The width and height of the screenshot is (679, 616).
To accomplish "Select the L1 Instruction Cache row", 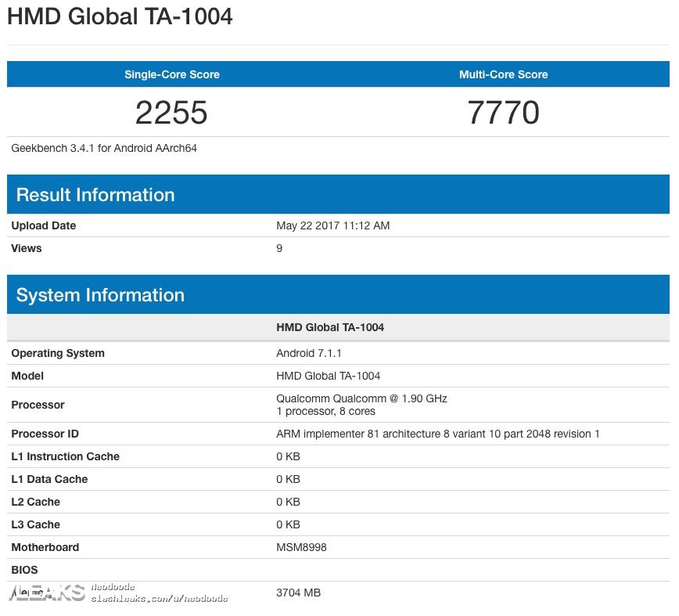I will click(66, 456).
